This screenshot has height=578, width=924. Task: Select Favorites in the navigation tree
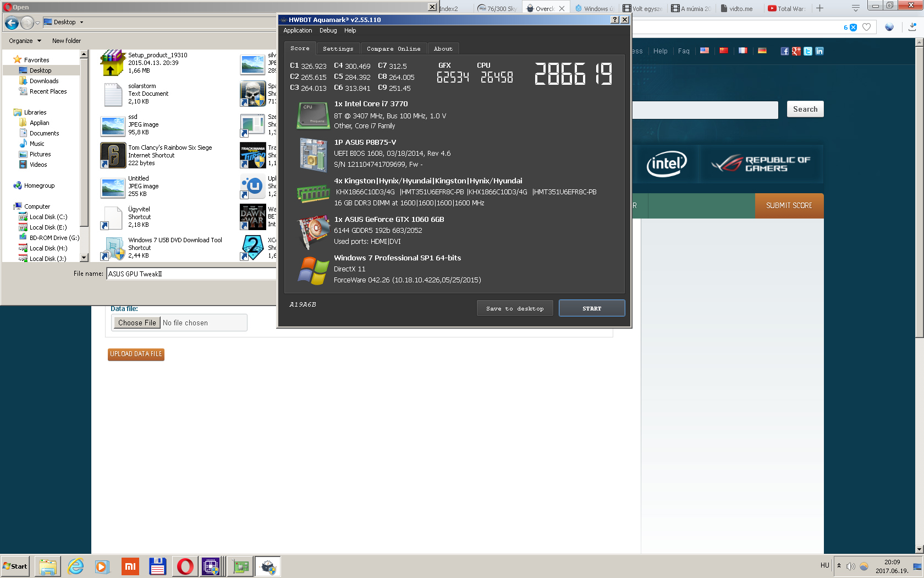point(36,60)
